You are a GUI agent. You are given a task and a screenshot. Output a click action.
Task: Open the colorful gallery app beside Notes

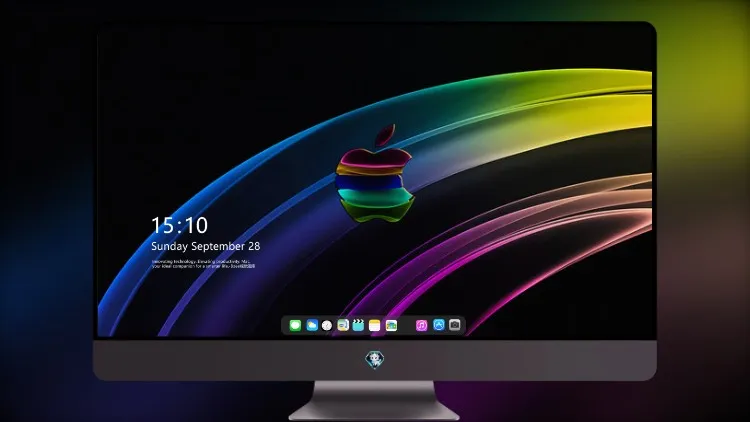(x=391, y=325)
